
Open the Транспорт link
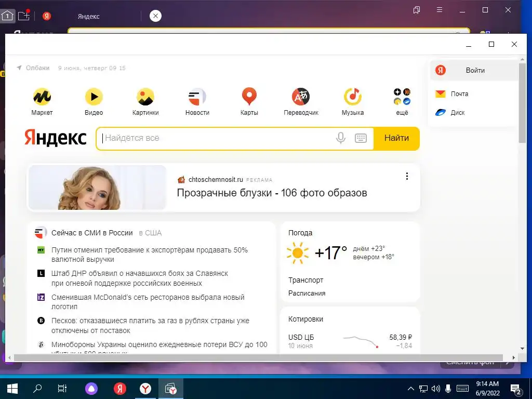coord(305,280)
